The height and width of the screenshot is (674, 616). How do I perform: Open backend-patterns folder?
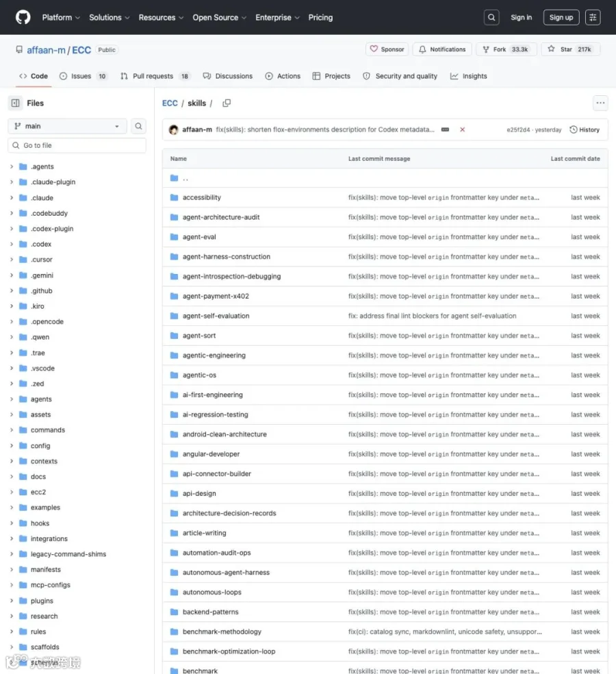coord(210,612)
